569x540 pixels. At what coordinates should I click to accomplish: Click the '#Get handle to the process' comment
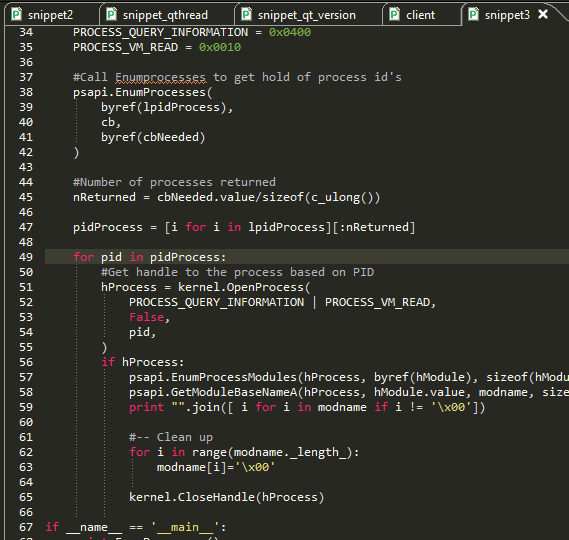(x=237, y=272)
